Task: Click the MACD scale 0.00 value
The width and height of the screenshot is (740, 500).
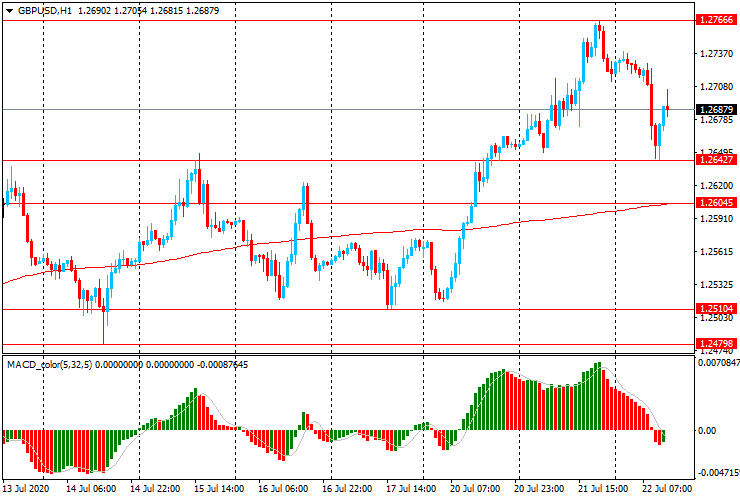Action: pyautogui.click(x=706, y=431)
